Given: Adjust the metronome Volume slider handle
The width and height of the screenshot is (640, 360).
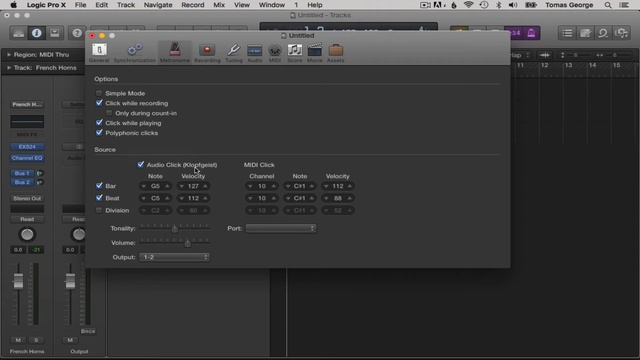Looking at the screenshot, I should tap(187, 243).
